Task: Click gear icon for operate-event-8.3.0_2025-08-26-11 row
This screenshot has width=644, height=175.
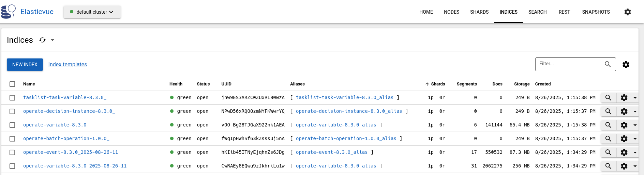Action: tap(624, 152)
